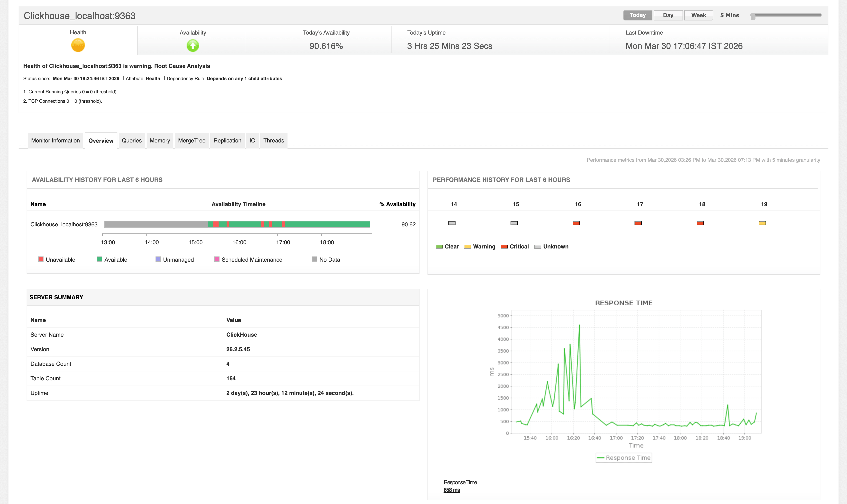Click the Unknown legend swatch
The width and height of the screenshot is (847, 504).
(538, 247)
